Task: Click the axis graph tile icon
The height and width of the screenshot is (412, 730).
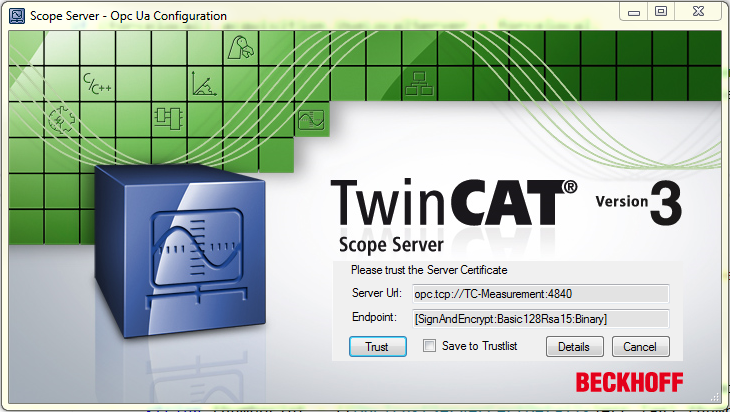Action: coord(205,83)
